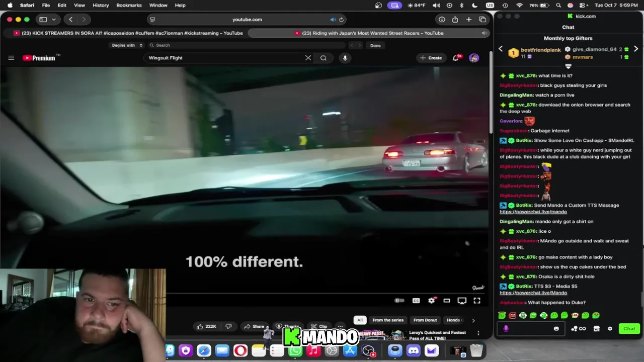Expand the Safari tab group dropdown arrow

[x=54, y=20]
